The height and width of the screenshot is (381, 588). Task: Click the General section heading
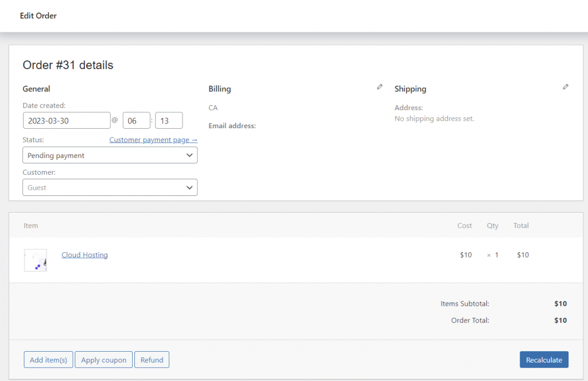pos(36,89)
